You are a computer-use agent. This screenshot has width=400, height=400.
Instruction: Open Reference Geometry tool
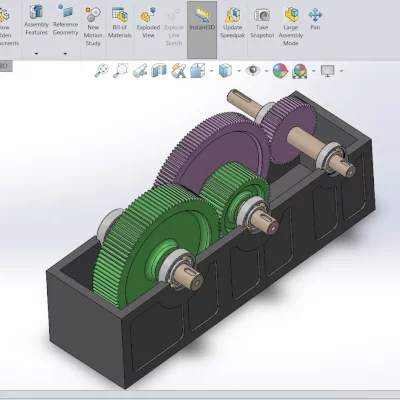pos(65,20)
